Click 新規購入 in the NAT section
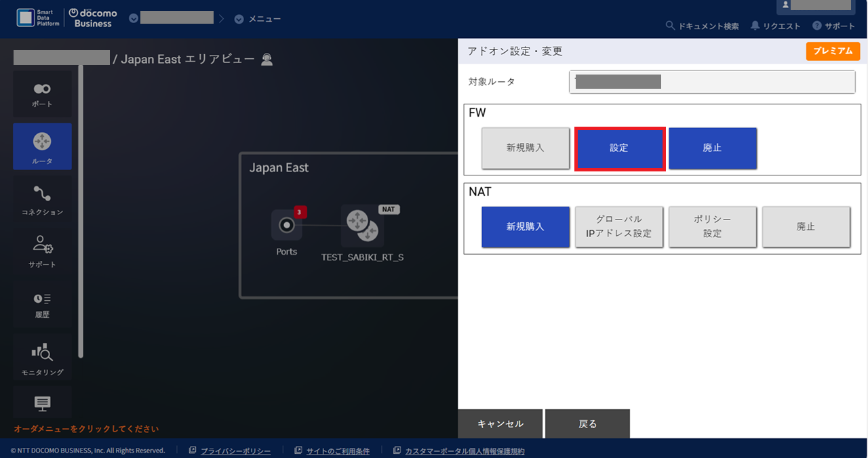Viewport: 868px width, 458px height. coord(526,226)
